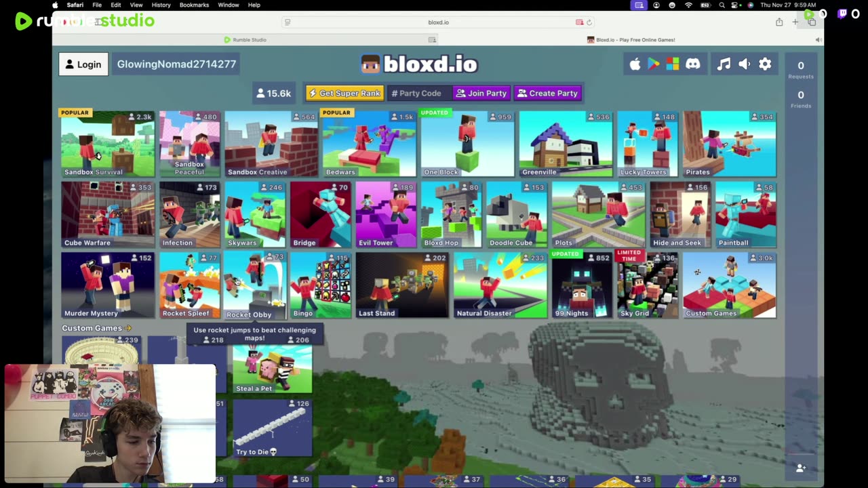Screen dimensions: 868x488
Task: Open the Greenville game
Action: point(566,144)
